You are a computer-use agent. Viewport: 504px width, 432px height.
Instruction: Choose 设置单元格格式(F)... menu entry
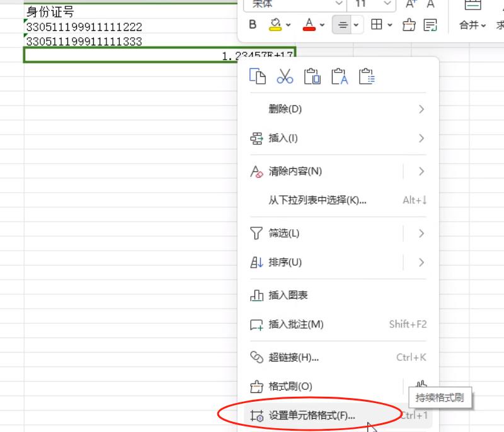[x=338, y=416]
